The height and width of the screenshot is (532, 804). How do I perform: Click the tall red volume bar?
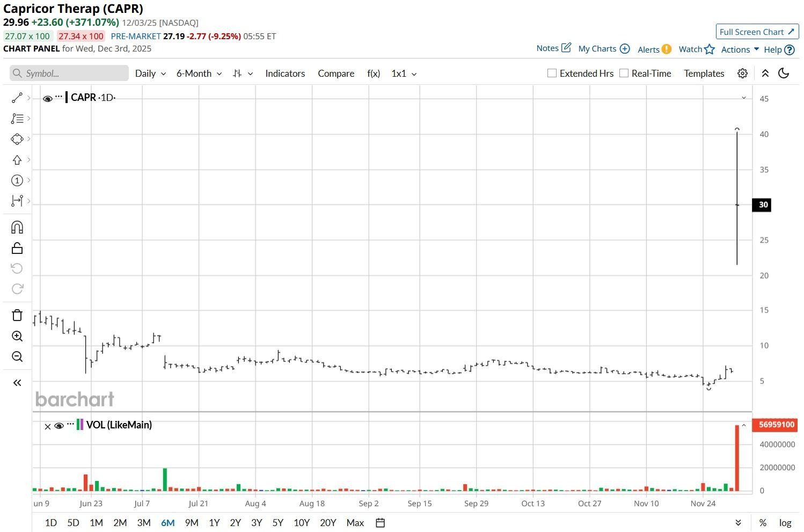click(x=737, y=458)
